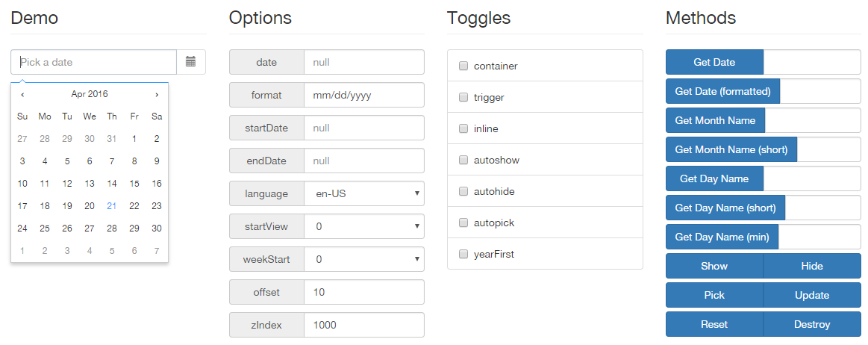The height and width of the screenshot is (345, 868).
Task: Click the Destroy button
Action: pos(812,324)
